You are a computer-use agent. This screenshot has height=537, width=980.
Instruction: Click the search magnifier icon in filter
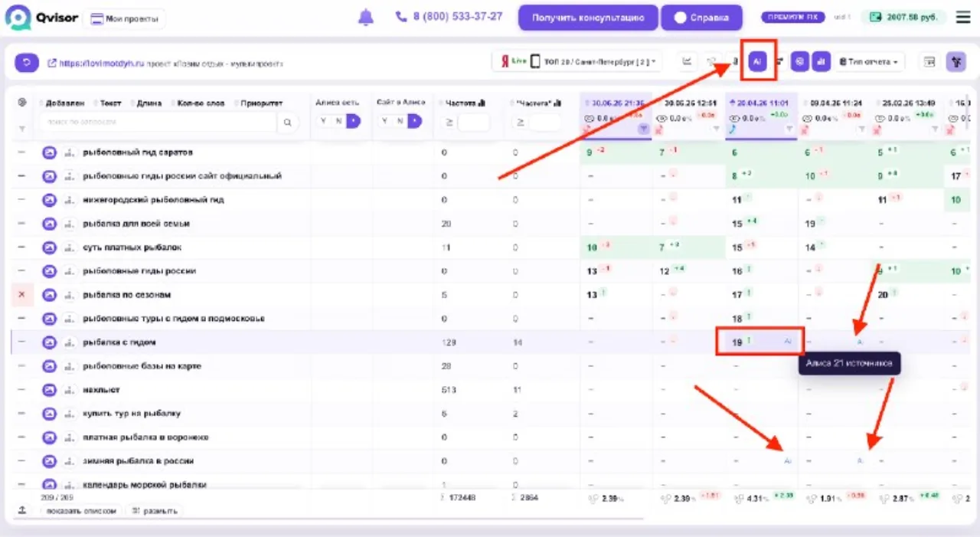click(x=287, y=122)
